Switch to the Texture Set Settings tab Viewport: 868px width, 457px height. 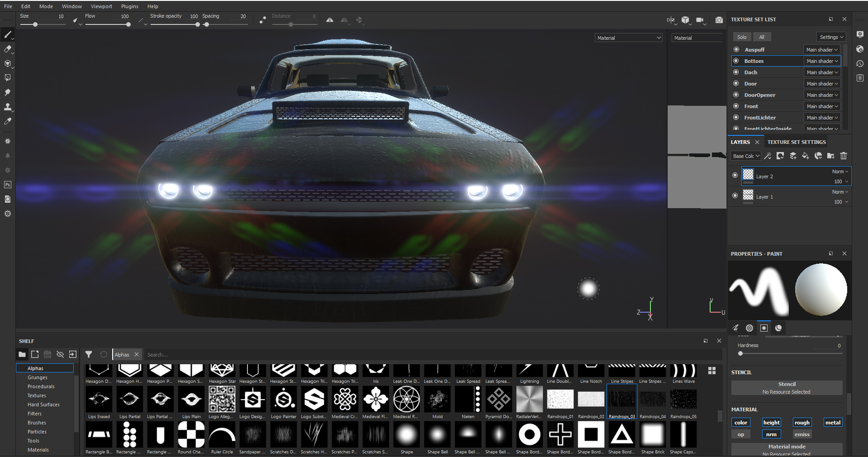point(797,142)
